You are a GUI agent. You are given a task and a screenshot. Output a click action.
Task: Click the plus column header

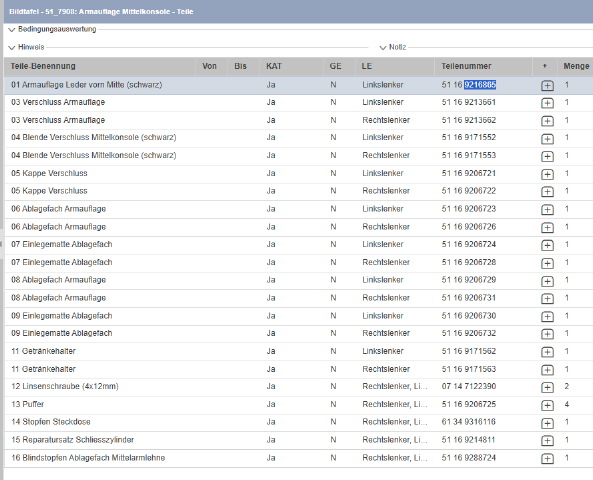tap(545, 66)
